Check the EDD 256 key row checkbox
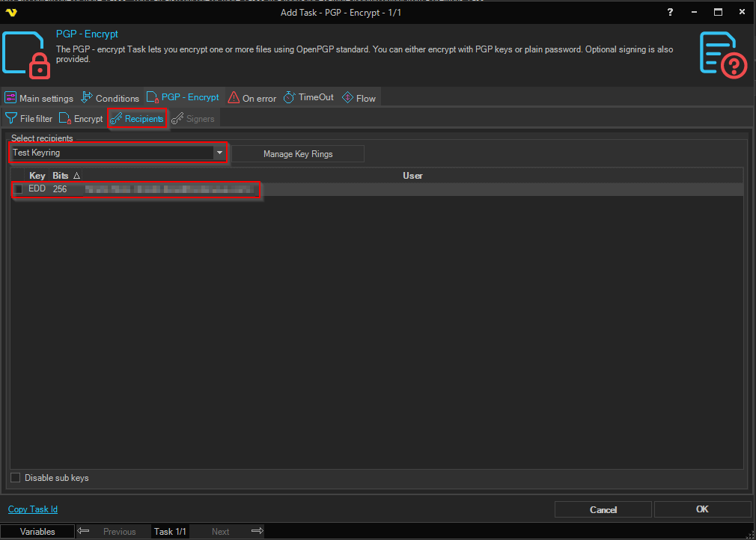 coord(18,189)
